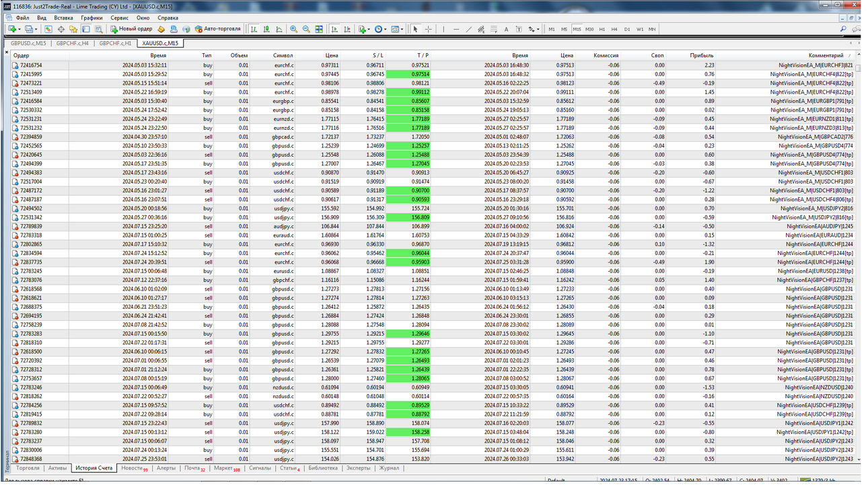
Task: Open the Periods clock dropdown
Action: point(381,29)
